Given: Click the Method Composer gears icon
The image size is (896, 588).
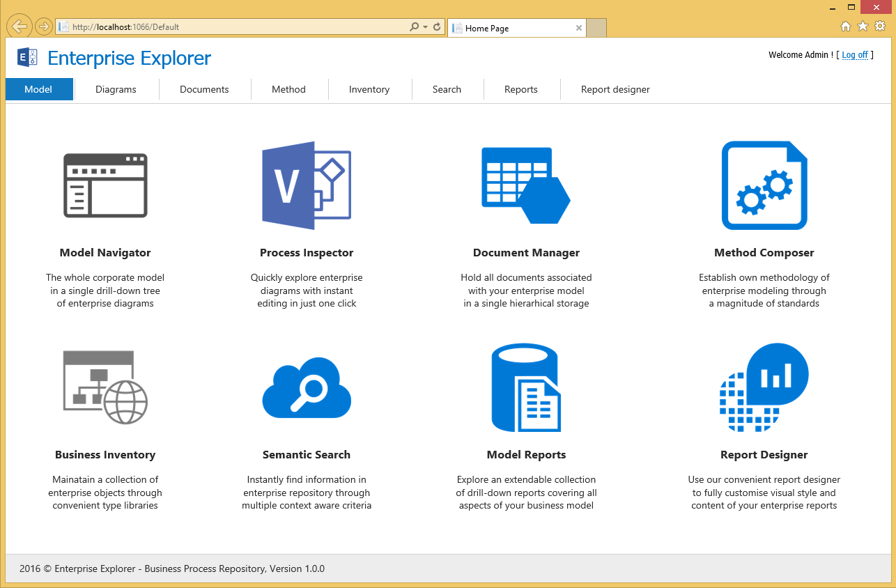Looking at the screenshot, I should (x=764, y=185).
